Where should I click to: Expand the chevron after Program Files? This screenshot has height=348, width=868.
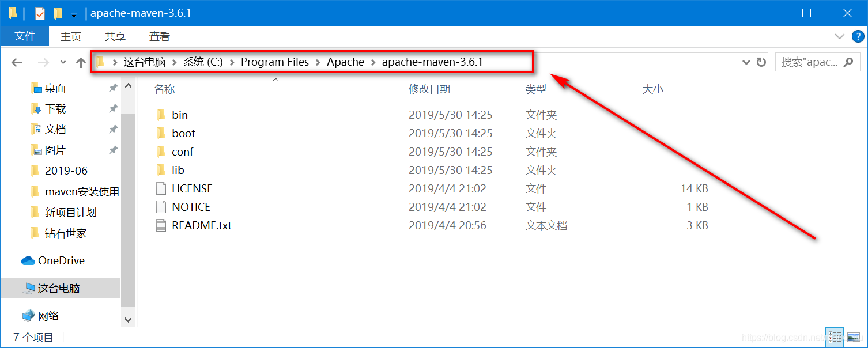(318, 62)
